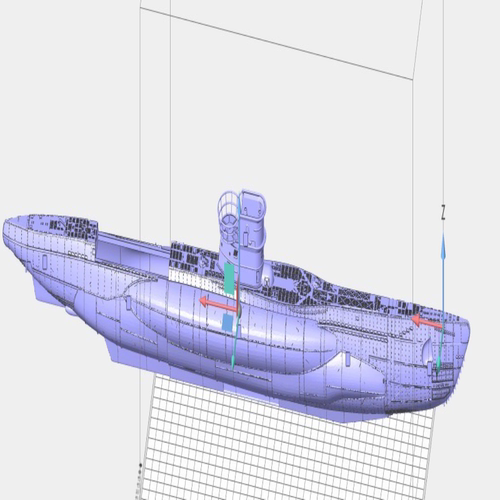Click the Z axis label

(443, 212)
